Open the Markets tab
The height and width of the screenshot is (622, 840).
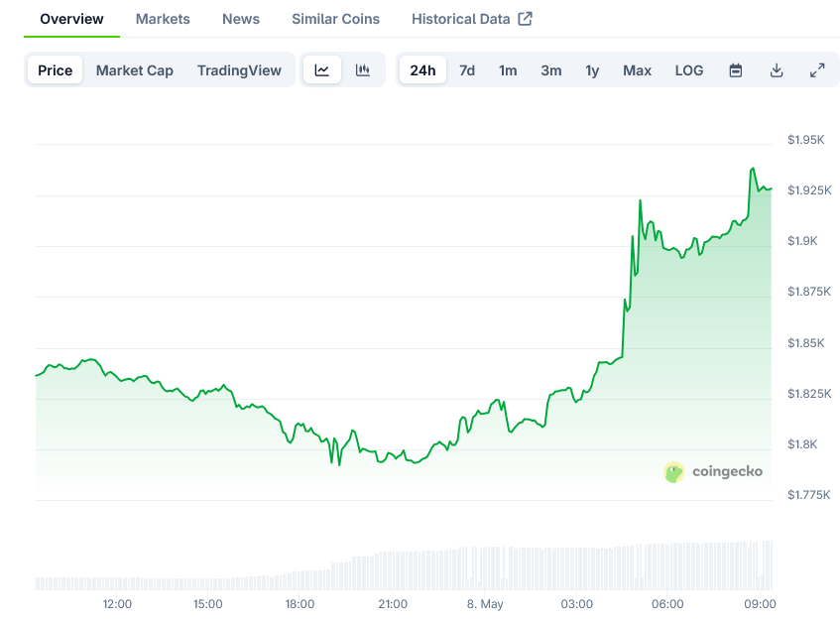(163, 19)
